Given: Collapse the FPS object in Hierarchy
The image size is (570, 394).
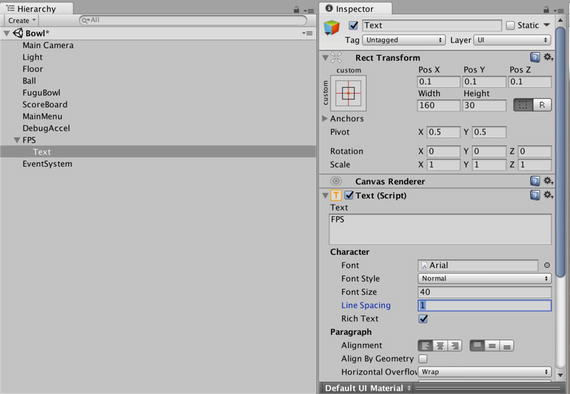Looking at the screenshot, I should 17,140.
